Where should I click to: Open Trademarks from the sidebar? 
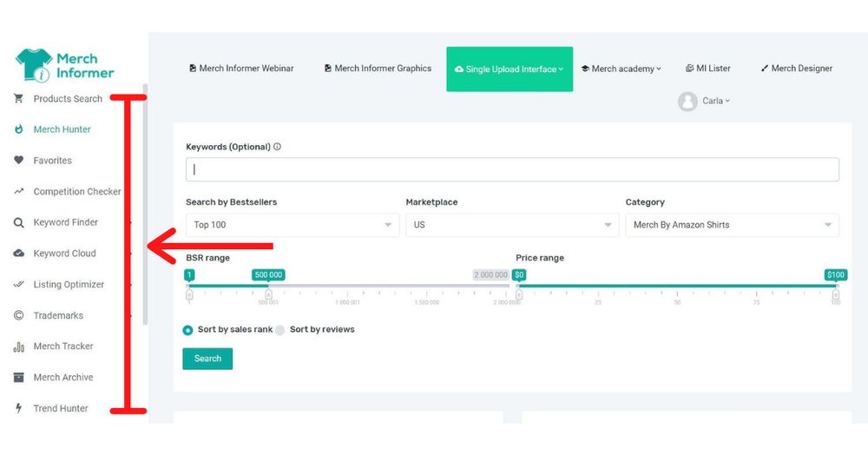click(58, 315)
